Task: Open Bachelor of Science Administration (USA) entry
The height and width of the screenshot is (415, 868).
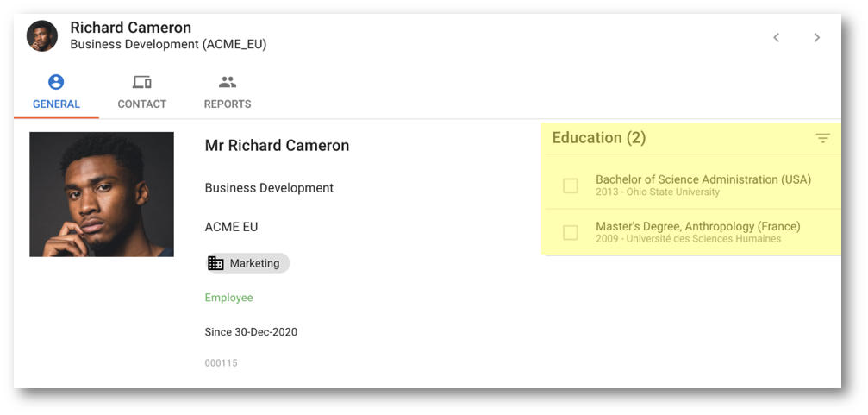Action: pyautogui.click(x=691, y=185)
